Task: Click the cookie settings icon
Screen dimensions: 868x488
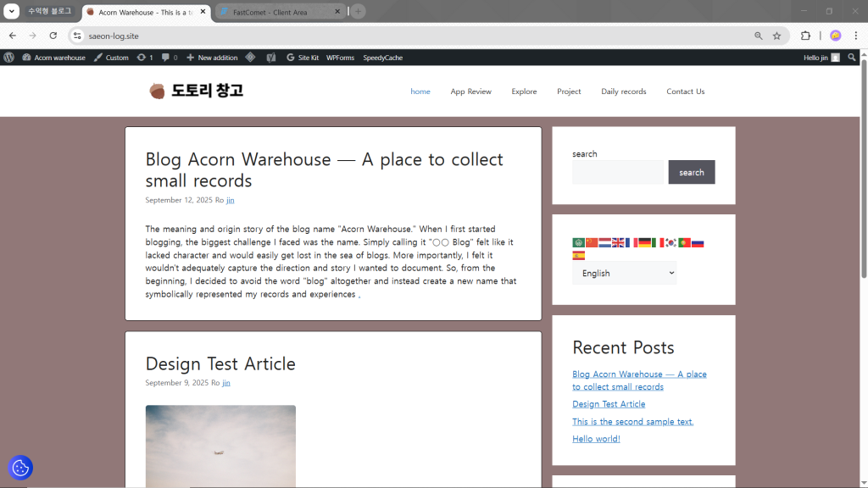Action: pyautogui.click(x=20, y=468)
